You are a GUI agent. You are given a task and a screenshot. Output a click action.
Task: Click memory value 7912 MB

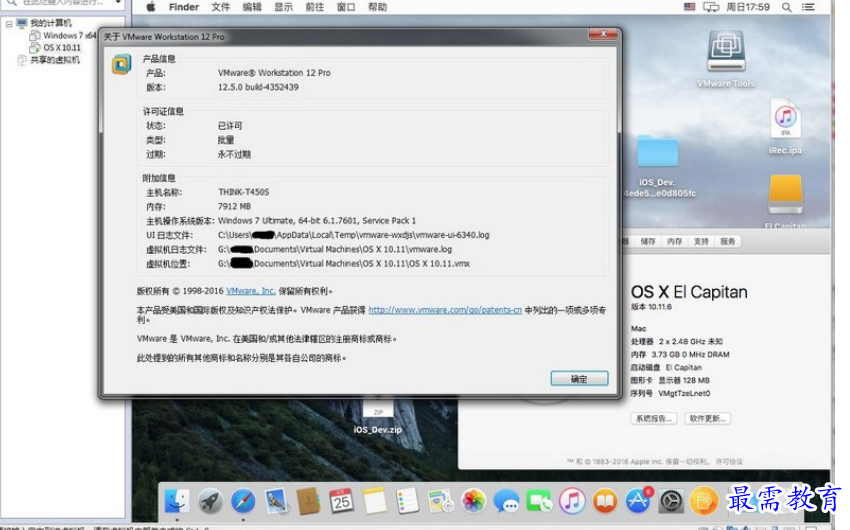point(234,206)
